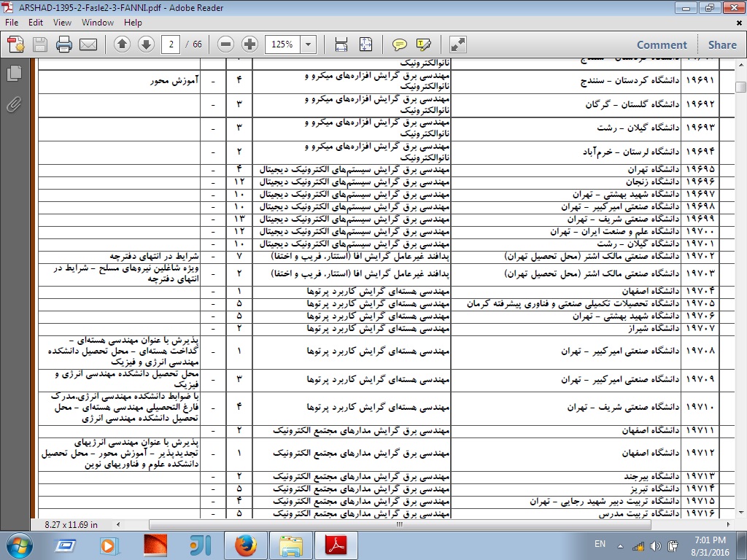The height and width of the screenshot is (560, 747).
Task: Click the horizontal scroll left arrow
Action: pyautogui.click(x=118, y=524)
